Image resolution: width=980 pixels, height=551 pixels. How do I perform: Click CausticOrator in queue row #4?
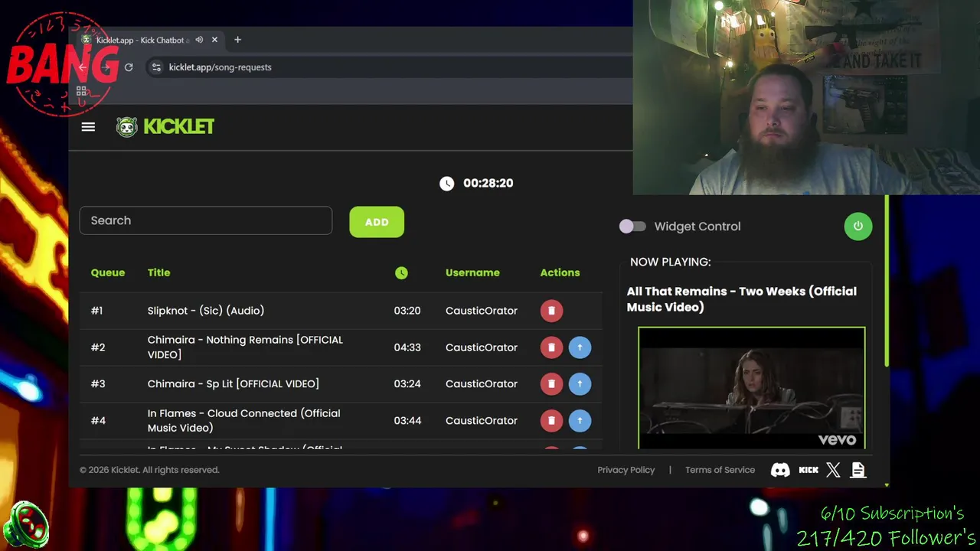pos(482,421)
